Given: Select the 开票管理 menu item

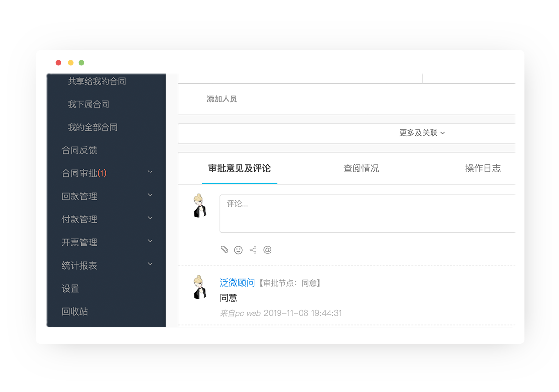Looking at the screenshot, I should pos(79,243).
